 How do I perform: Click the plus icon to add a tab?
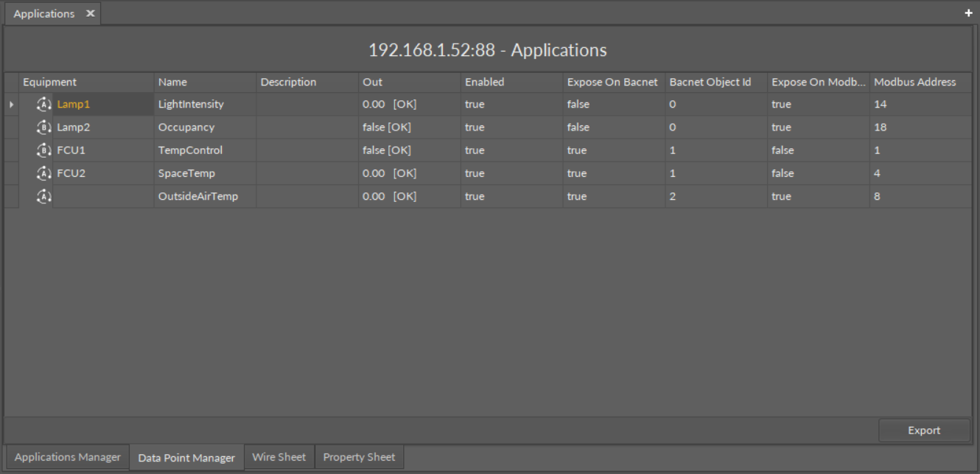click(x=968, y=14)
